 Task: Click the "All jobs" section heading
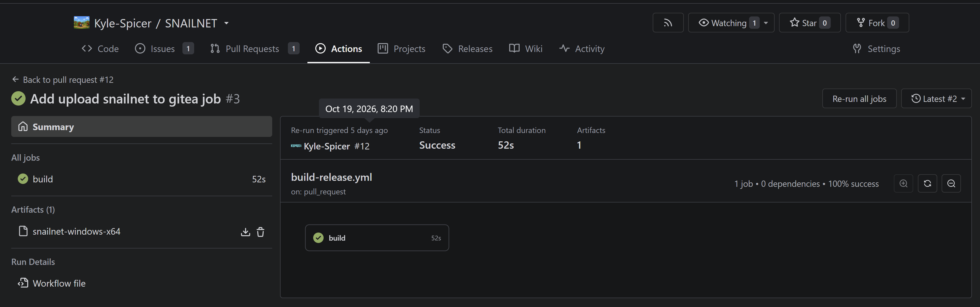pos(26,158)
